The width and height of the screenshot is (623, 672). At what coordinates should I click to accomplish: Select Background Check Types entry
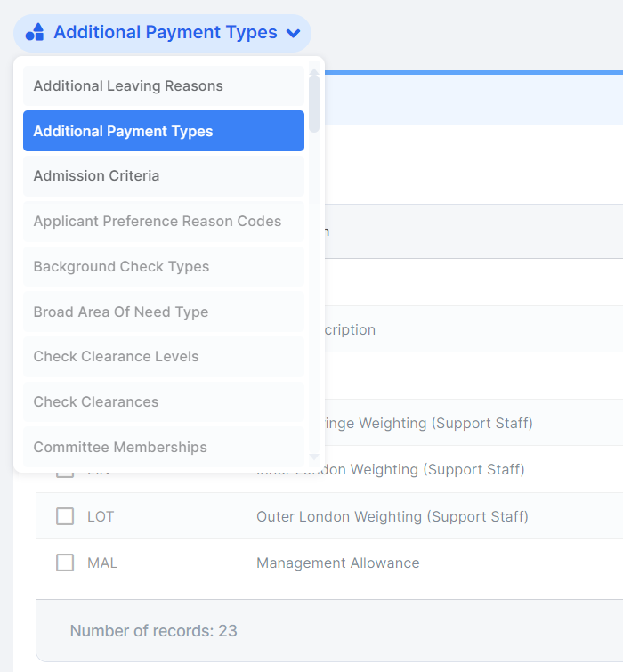click(164, 266)
